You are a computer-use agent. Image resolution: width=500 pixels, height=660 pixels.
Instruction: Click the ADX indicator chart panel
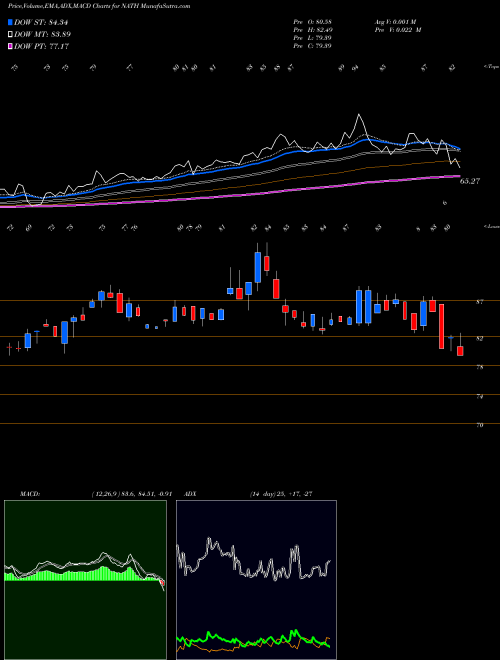click(256, 580)
